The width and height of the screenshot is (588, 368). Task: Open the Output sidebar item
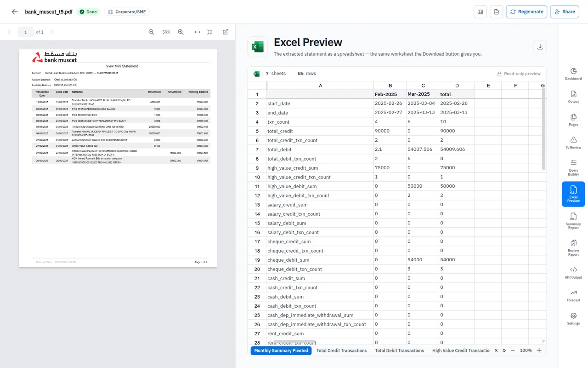(573, 97)
